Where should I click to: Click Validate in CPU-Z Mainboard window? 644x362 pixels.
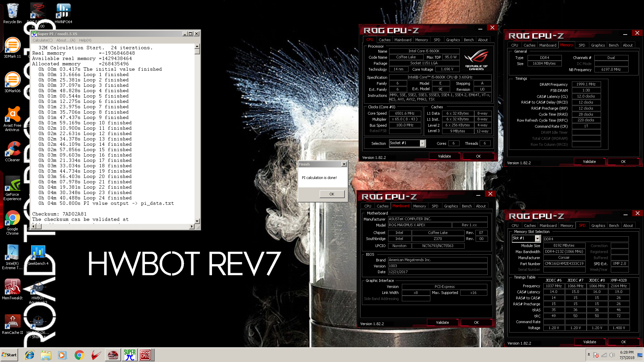pyautogui.click(x=442, y=322)
